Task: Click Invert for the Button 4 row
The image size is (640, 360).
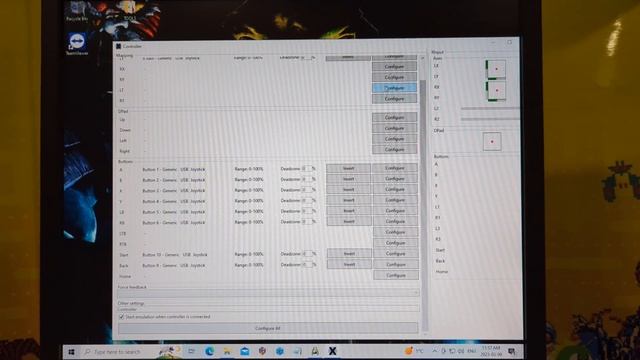Action: 349,200
